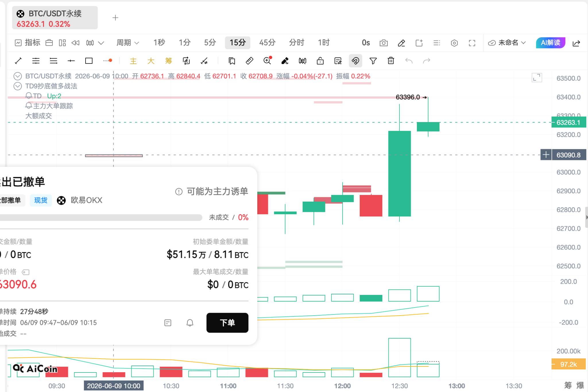Image resolution: width=588 pixels, height=392 pixels.
Task: Select the horizontal lines tool
Action: click(53, 61)
